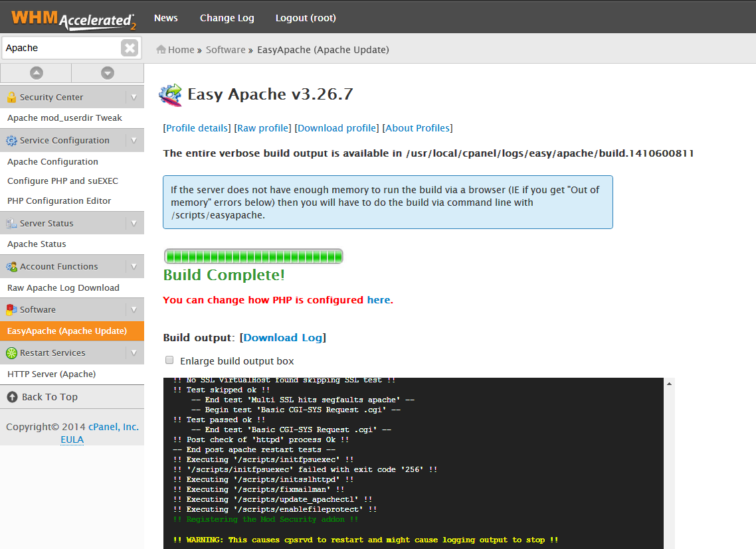
Task: Open Apache Configuration
Action: [52, 161]
